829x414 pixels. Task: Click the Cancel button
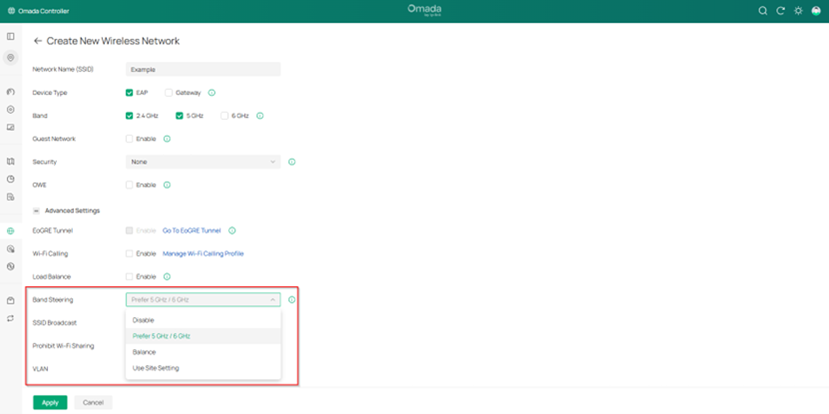click(93, 403)
